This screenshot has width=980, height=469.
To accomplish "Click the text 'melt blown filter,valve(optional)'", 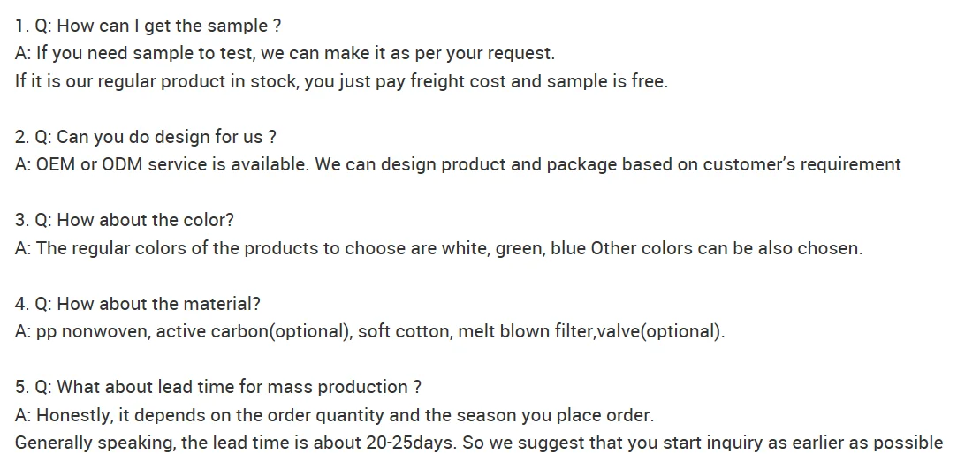I will pos(591,331).
